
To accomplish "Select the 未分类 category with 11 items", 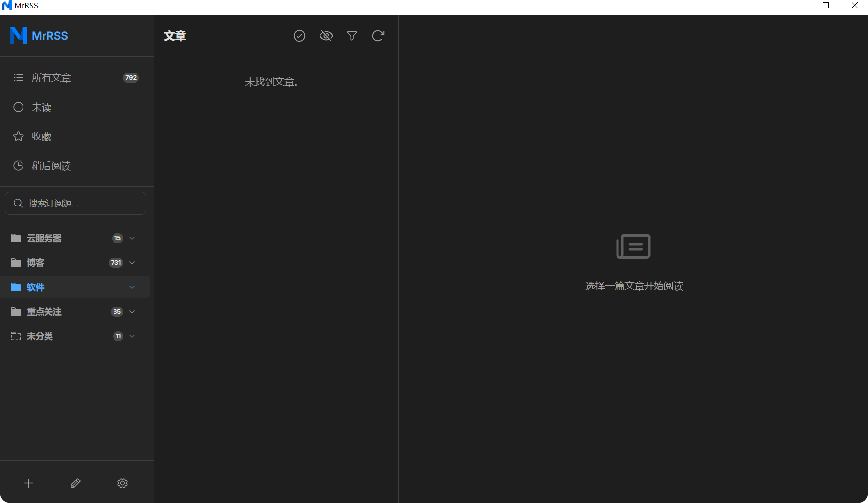I will pos(40,336).
